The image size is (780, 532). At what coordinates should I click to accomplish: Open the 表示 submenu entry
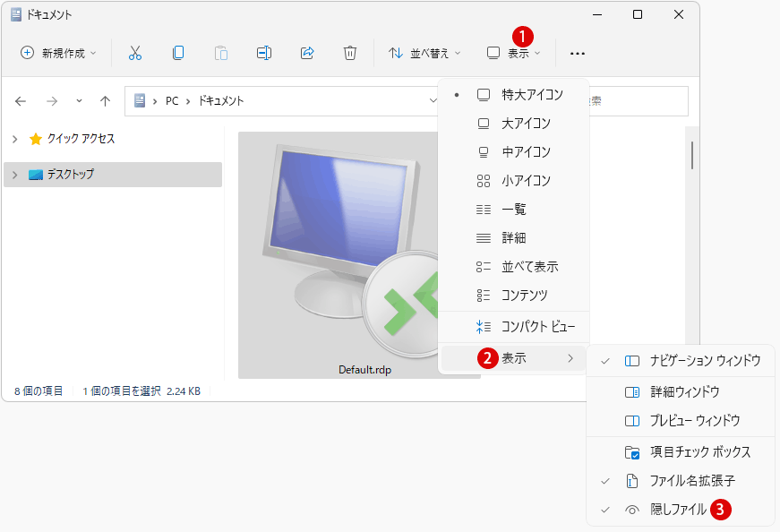(513, 358)
